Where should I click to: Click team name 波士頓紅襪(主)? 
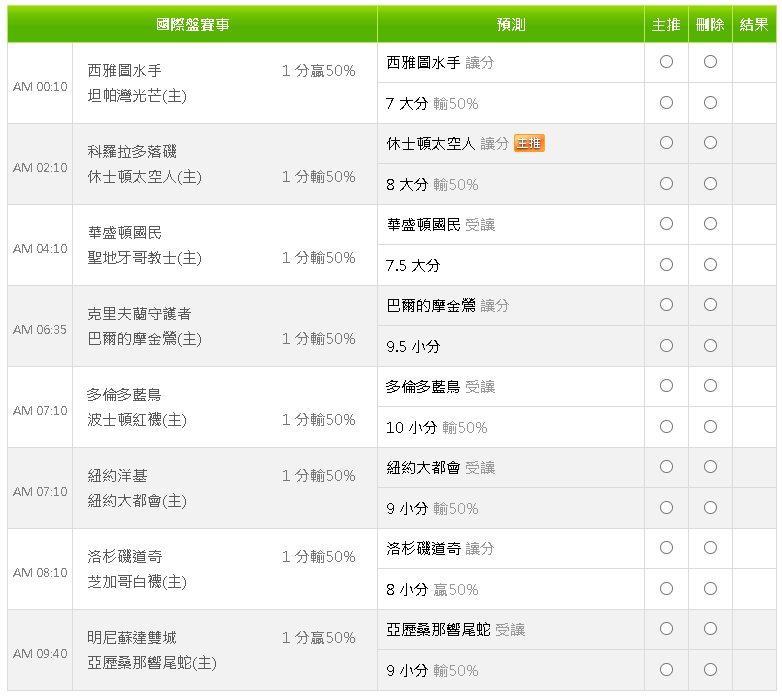(x=137, y=420)
